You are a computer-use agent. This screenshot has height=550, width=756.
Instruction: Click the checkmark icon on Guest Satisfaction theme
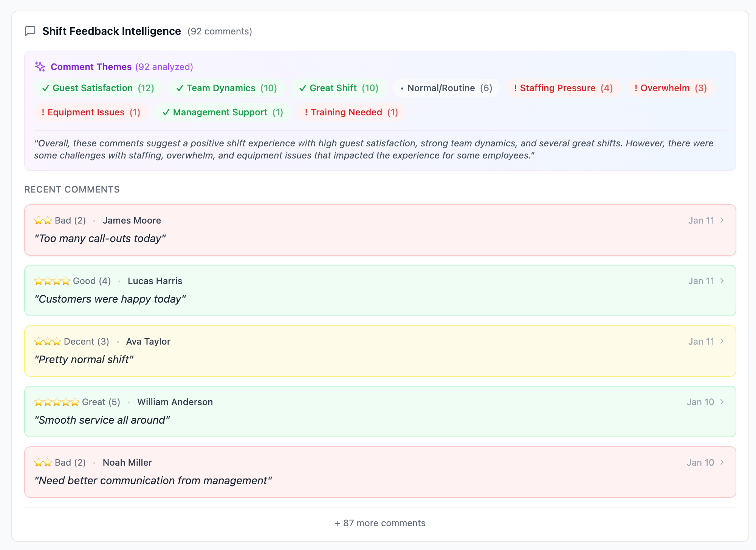pyautogui.click(x=45, y=88)
